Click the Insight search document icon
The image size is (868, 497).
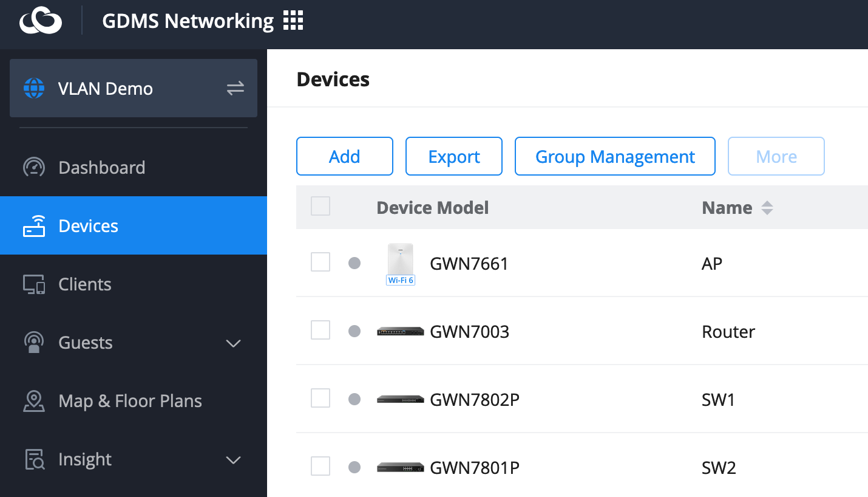(x=34, y=459)
